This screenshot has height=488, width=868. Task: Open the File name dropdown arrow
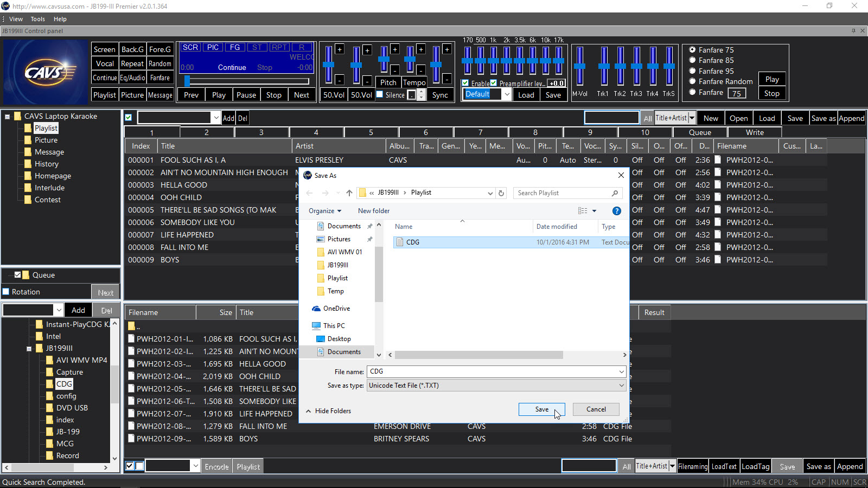pyautogui.click(x=621, y=371)
